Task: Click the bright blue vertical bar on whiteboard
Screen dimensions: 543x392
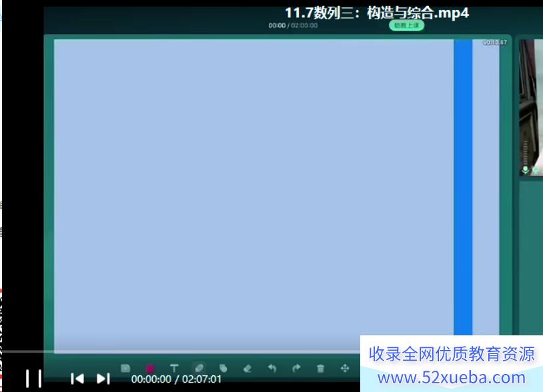Action: (x=463, y=187)
